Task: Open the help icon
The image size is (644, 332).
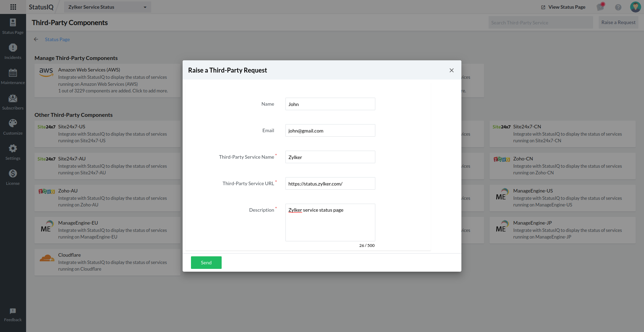Action: coord(618,7)
